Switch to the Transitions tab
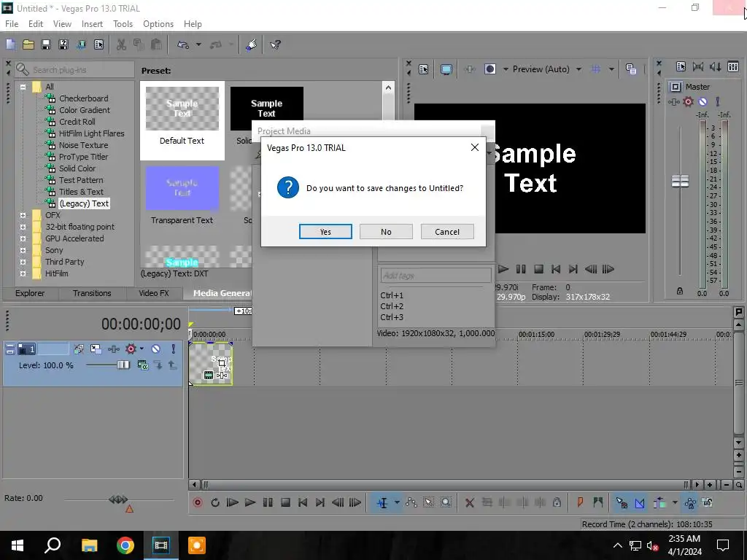The width and height of the screenshot is (747, 560). click(92, 293)
